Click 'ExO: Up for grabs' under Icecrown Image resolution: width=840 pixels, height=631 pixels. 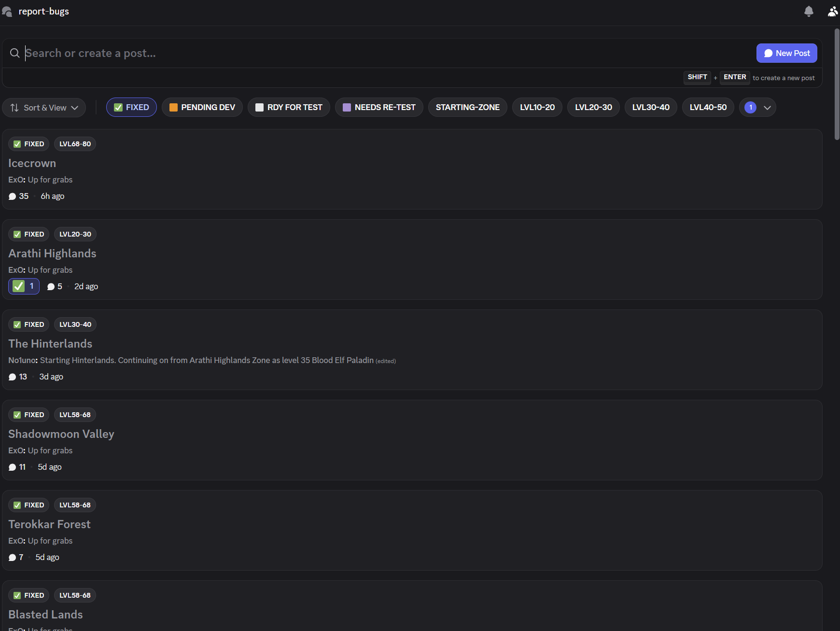[40, 180]
